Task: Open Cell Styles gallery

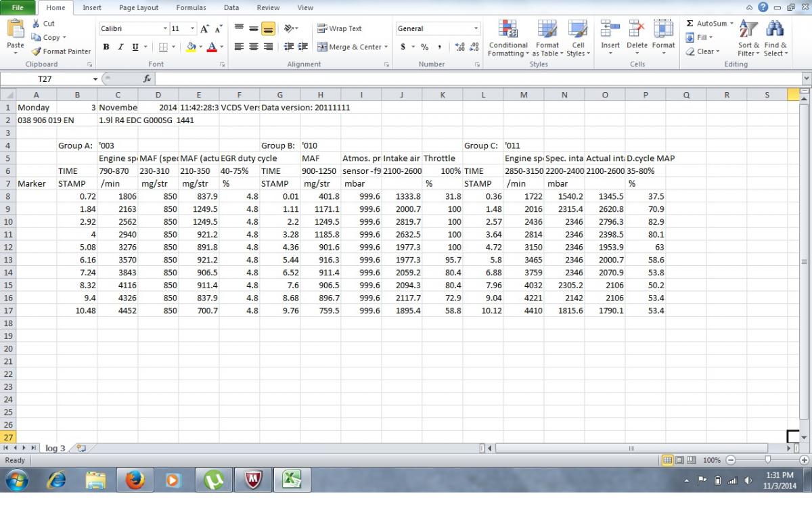Action: point(578,39)
